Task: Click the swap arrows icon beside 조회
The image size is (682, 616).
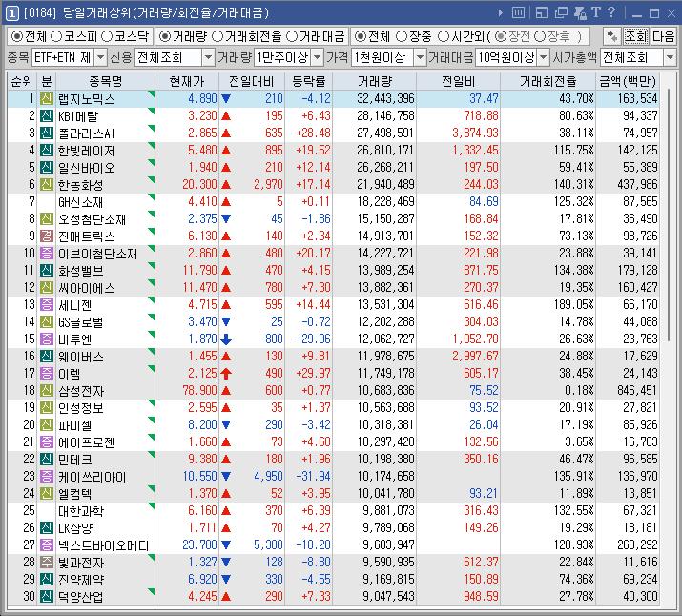Action: (x=612, y=36)
